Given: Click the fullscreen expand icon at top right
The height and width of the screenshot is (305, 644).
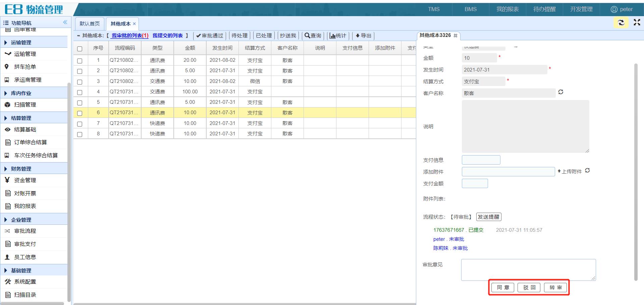Looking at the screenshot, I should [637, 22].
